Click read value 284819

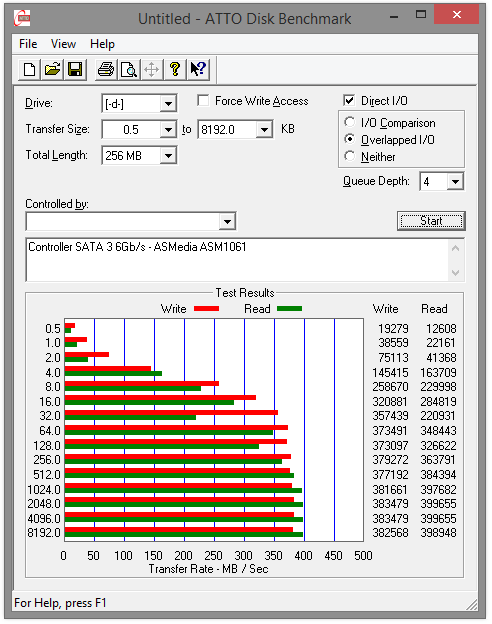pos(439,402)
